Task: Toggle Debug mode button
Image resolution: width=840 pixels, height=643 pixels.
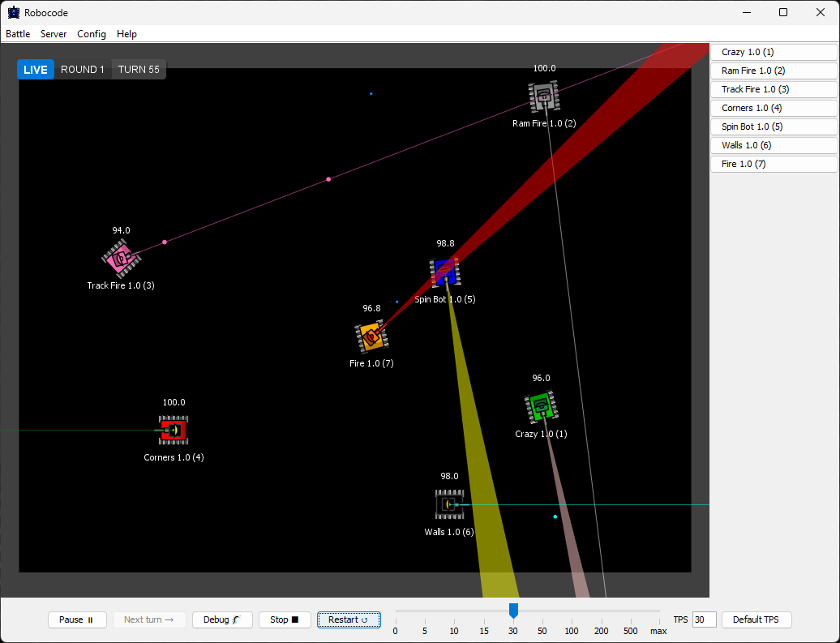Action: pyautogui.click(x=222, y=619)
